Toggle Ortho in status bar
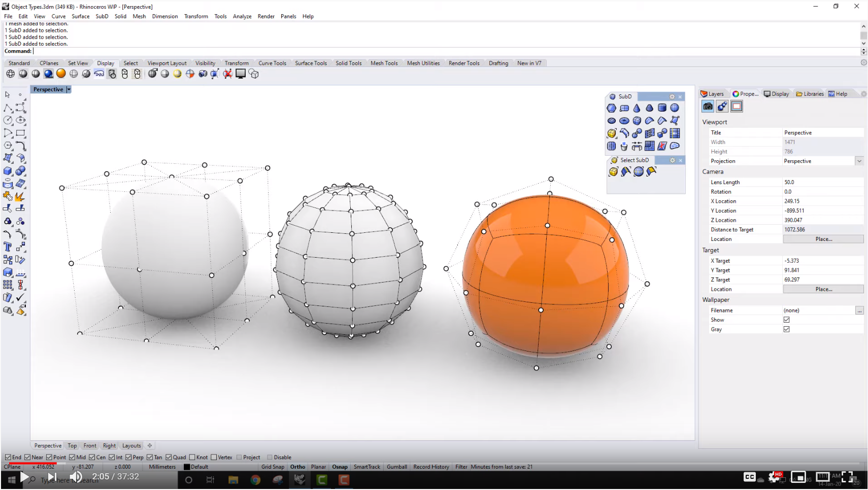The height and width of the screenshot is (490, 868). [297, 467]
